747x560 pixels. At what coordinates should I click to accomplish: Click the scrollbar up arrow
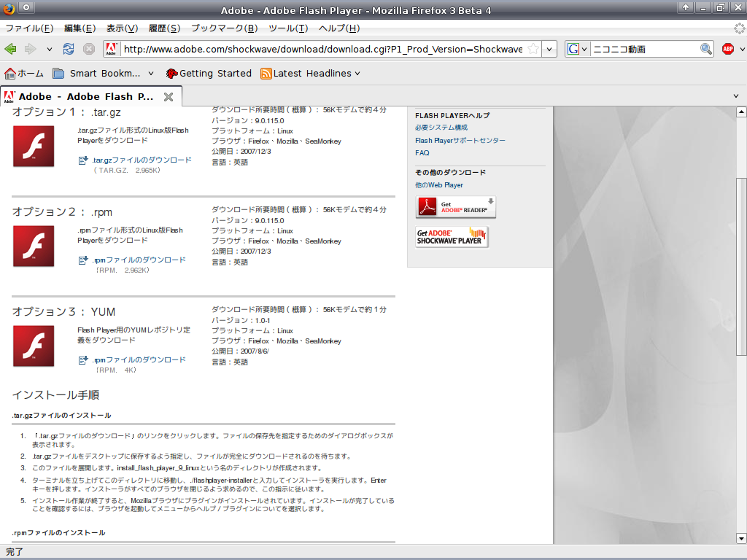(741, 112)
